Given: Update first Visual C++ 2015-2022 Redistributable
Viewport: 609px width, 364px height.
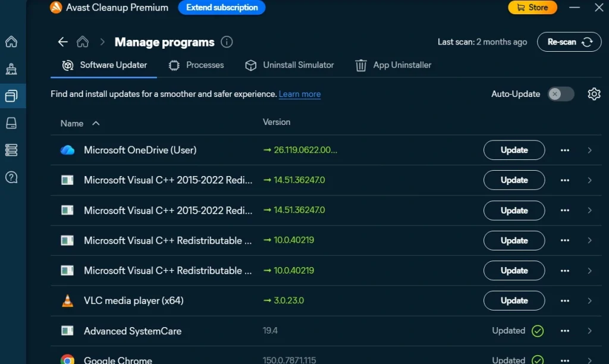Looking at the screenshot, I should pyautogui.click(x=514, y=180).
